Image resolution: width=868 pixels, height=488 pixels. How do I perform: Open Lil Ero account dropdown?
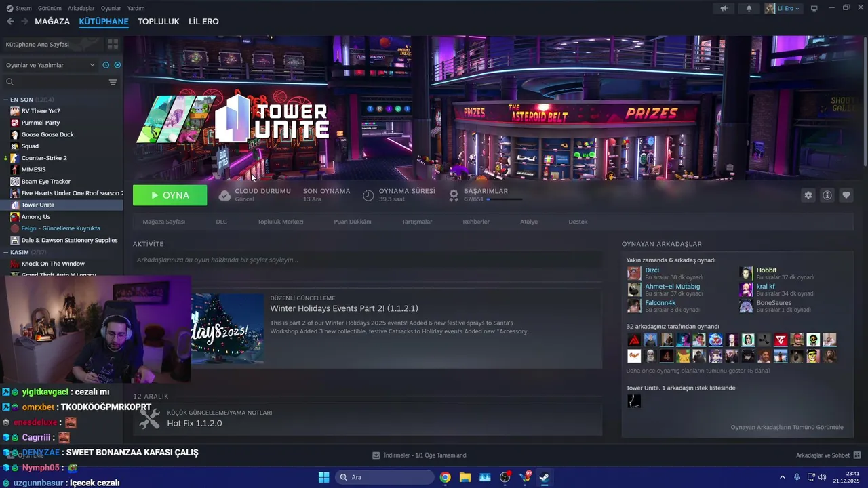[x=783, y=8]
